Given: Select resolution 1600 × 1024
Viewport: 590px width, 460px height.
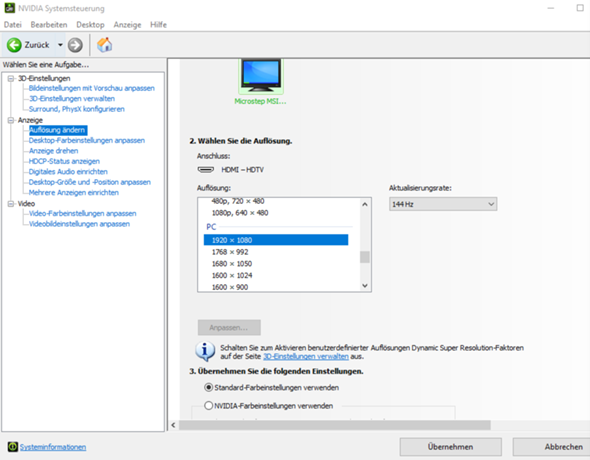Looking at the screenshot, I should (232, 275).
